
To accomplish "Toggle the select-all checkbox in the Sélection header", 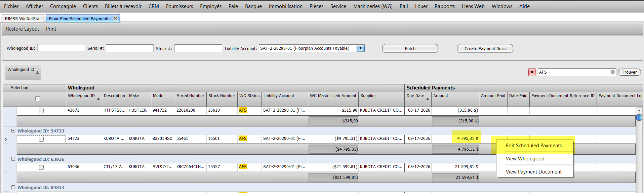I will click(38, 99).
